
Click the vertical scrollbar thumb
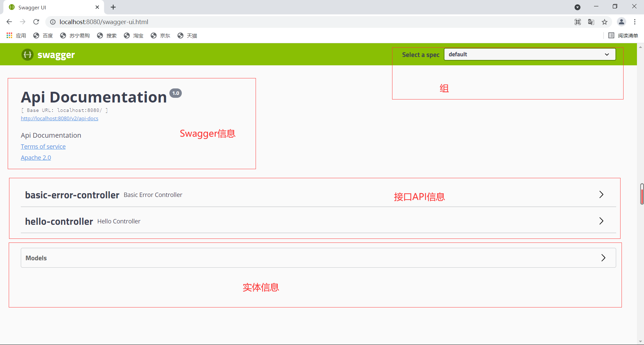pos(641,194)
